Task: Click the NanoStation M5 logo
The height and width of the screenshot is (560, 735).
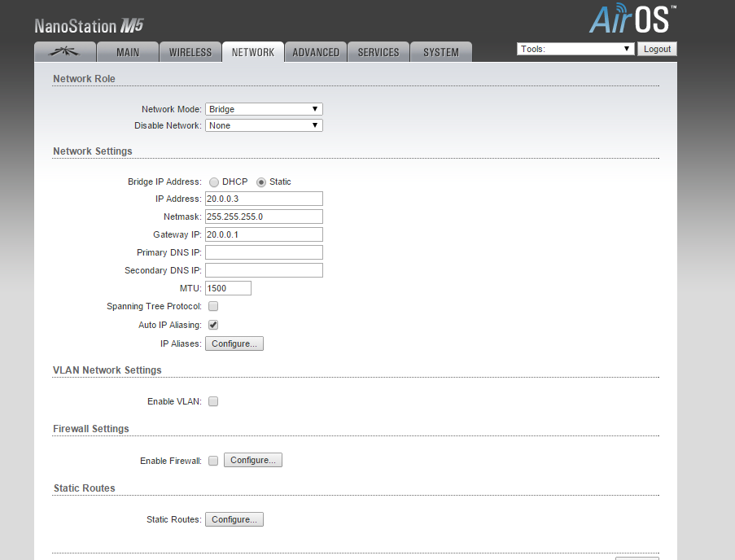Action: point(89,26)
